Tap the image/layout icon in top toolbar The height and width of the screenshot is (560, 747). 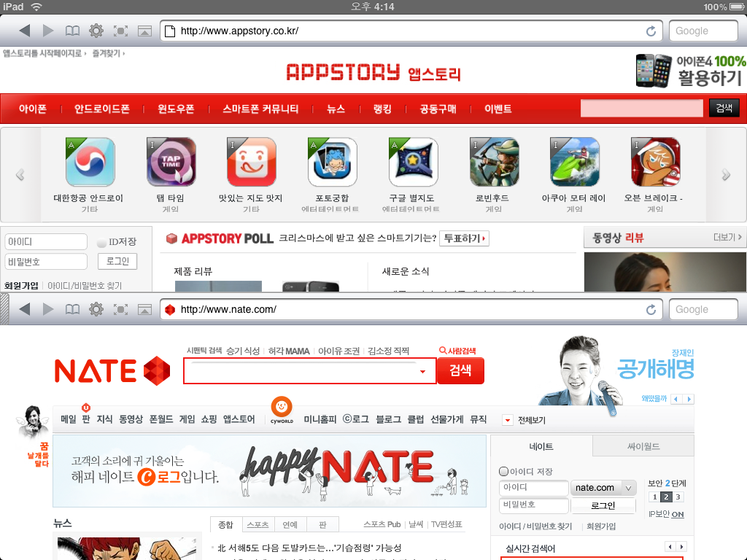pos(144,31)
